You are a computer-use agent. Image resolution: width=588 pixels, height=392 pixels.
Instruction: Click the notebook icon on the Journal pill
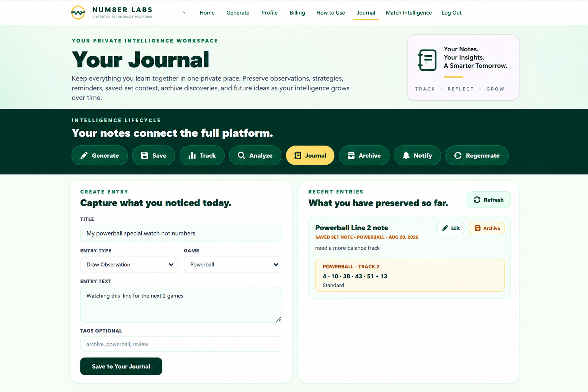pos(298,155)
